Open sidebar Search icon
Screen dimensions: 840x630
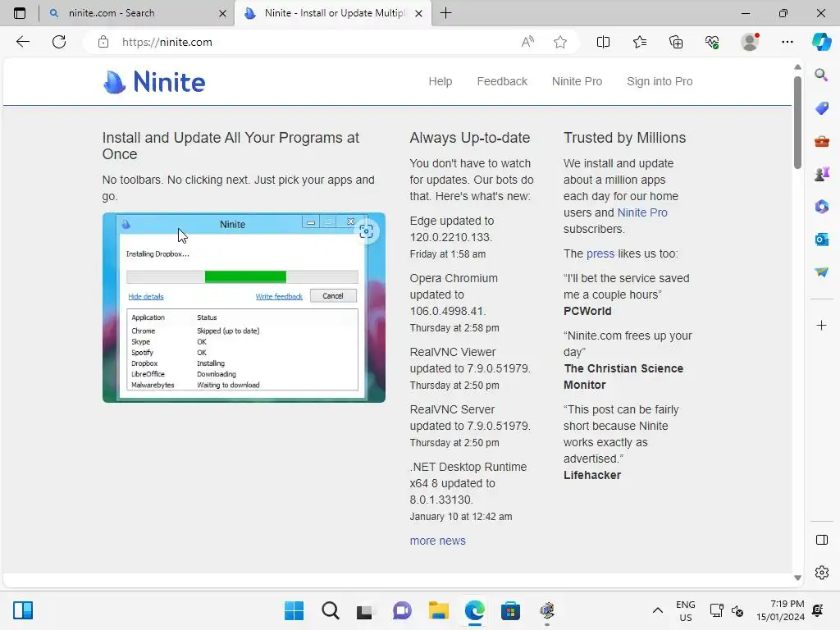pos(821,75)
